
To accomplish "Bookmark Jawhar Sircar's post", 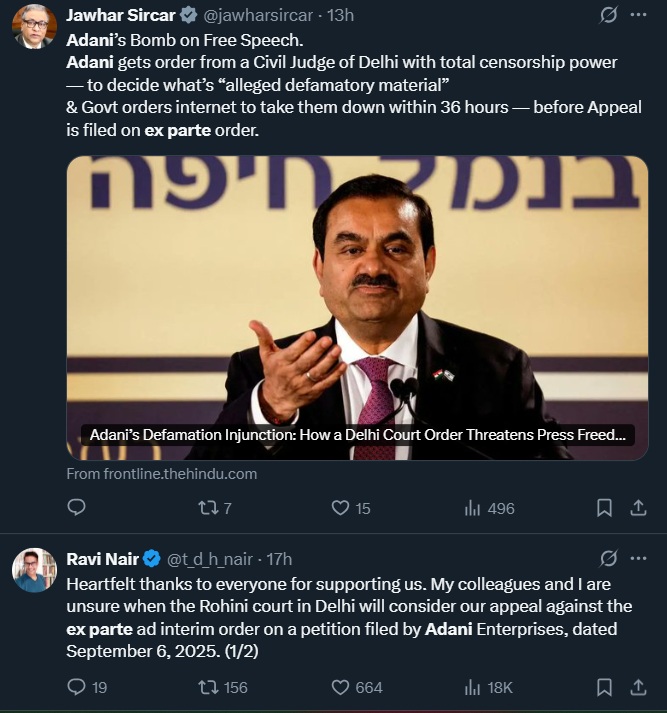I will (x=604, y=508).
